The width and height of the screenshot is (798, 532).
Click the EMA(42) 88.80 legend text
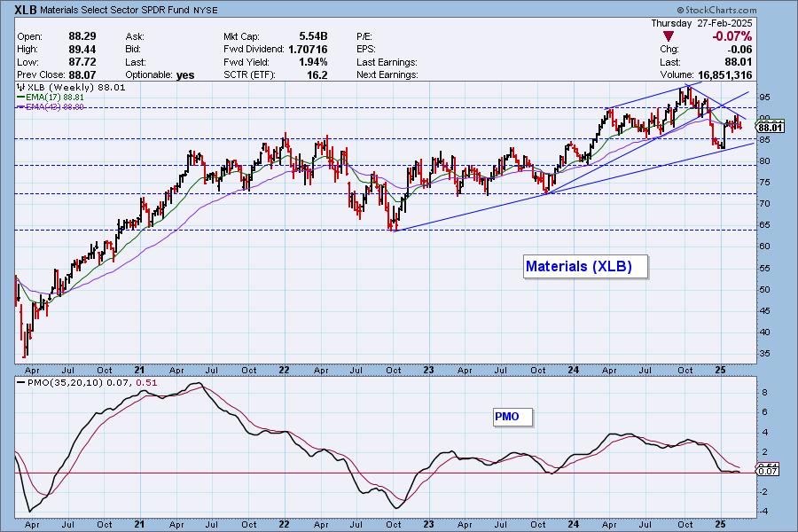point(55,107)
